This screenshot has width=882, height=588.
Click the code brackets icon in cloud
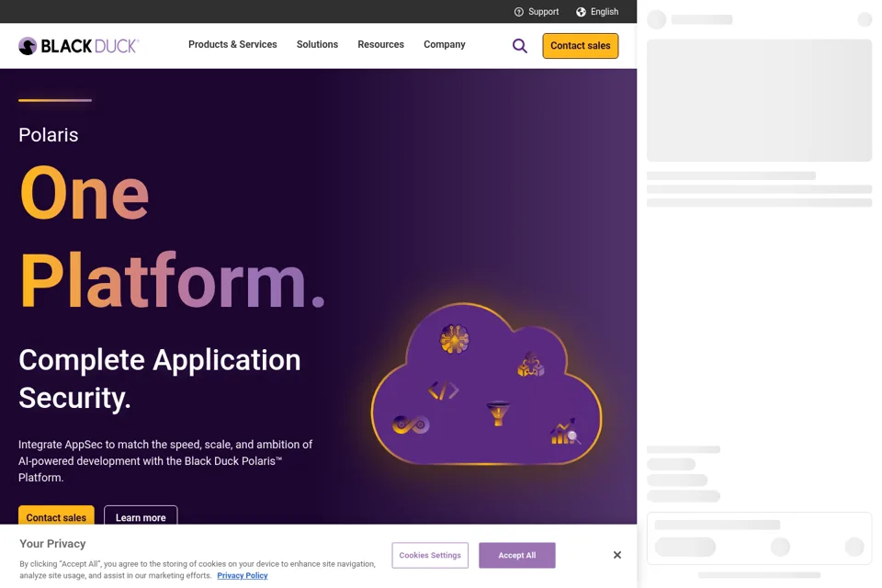pyautogui.click(x=443, y=390)
